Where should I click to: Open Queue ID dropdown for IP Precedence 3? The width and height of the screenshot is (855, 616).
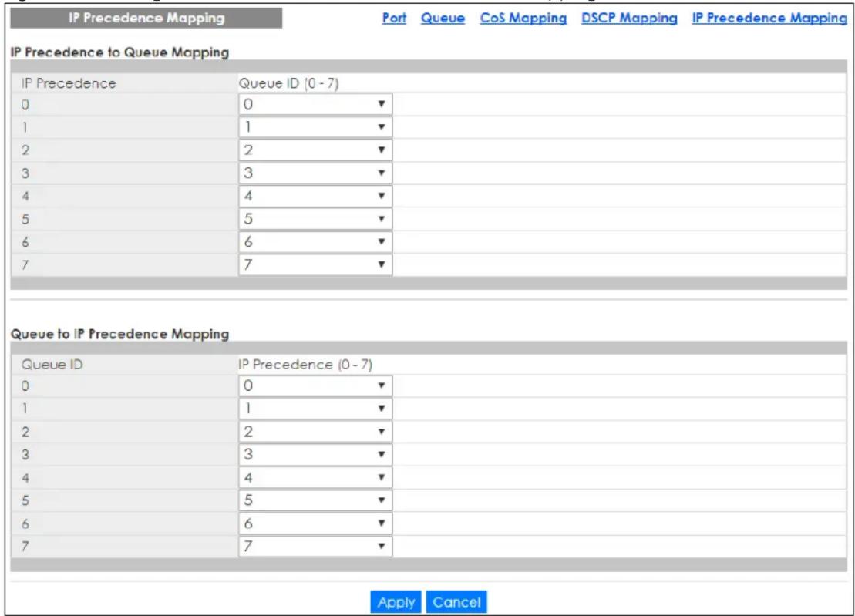click(315, 173)
